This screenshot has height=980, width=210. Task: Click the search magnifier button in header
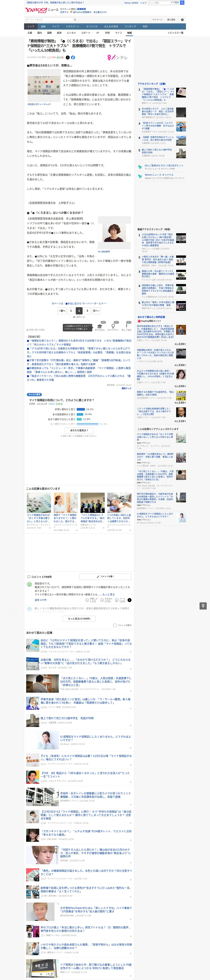182,3
